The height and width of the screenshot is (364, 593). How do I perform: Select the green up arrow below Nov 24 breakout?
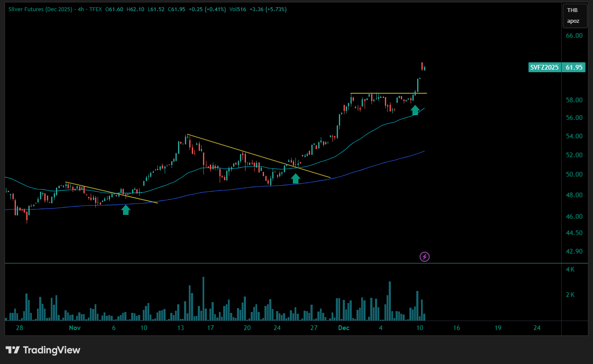click(x=295, y=178)
